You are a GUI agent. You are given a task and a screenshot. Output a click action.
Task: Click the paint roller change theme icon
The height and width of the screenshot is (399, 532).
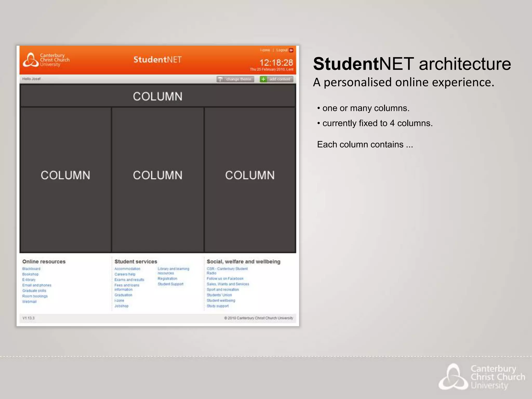tap(220, 79)
